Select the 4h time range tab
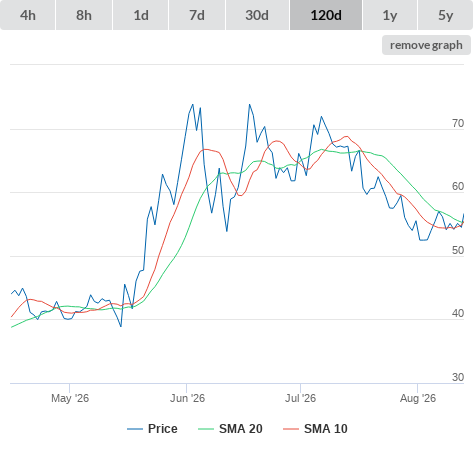The width and height of the screenshot is (474, 455). (x=28, y=15)
